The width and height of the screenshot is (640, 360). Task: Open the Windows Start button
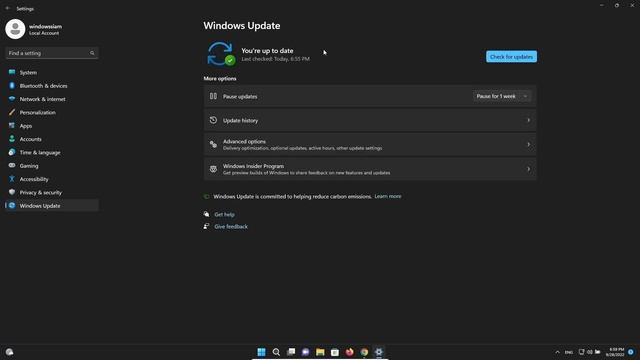tap(262, 352)
